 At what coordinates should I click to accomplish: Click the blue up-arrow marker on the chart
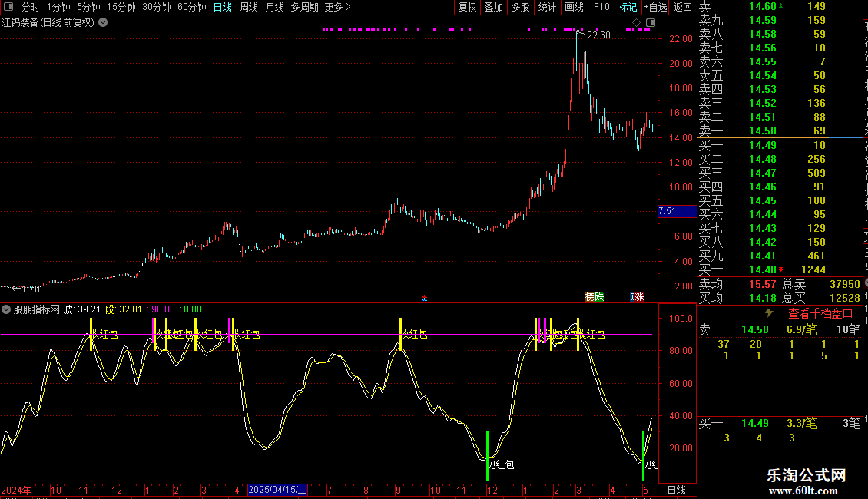click(425, 298)
